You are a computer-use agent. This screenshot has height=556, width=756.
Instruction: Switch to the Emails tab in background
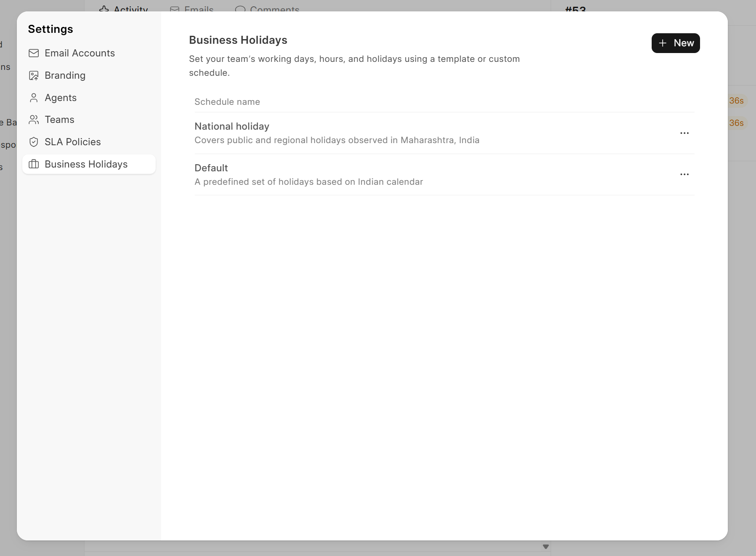tap(192, 8)
